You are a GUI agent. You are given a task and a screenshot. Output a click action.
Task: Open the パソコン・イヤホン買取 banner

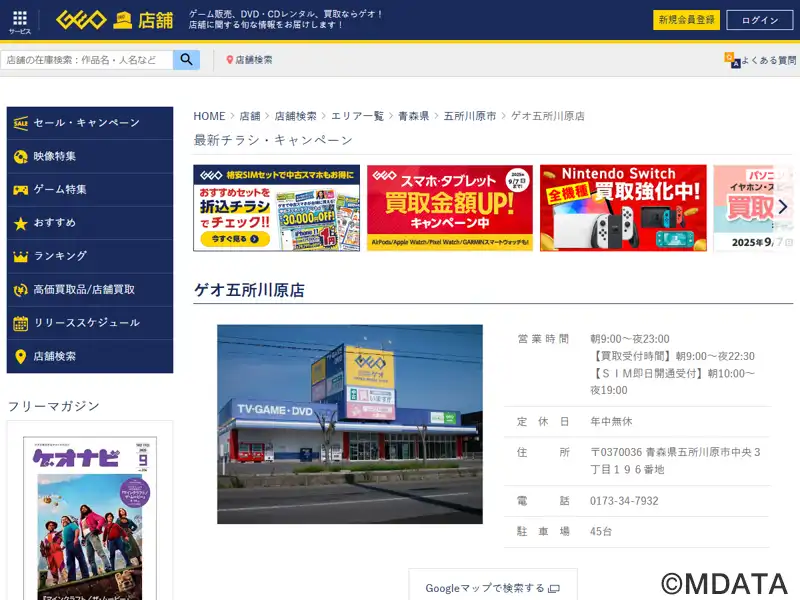click(754, 208)
